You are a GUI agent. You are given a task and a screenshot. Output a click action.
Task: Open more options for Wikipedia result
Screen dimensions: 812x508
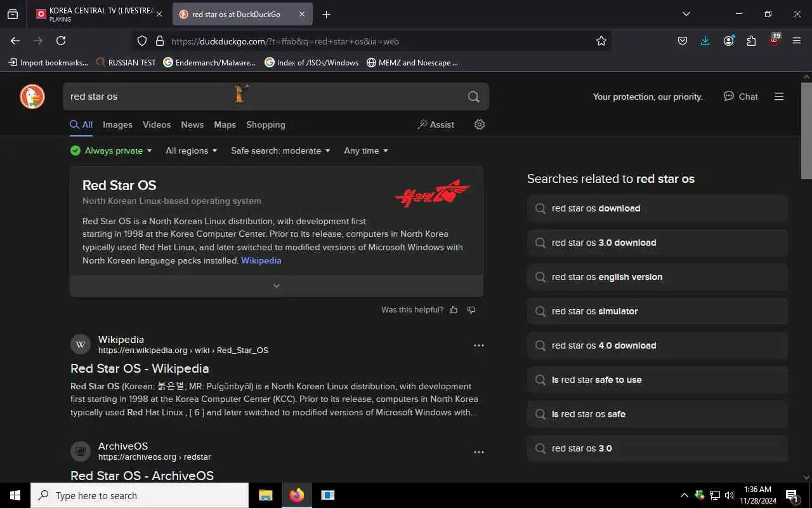pyautogui.click(x=479, y=345)
